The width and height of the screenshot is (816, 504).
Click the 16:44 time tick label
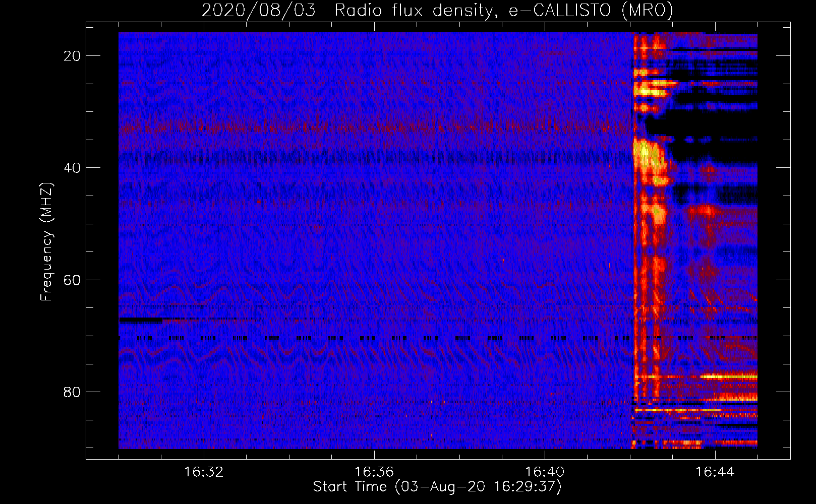click(715, 472)
